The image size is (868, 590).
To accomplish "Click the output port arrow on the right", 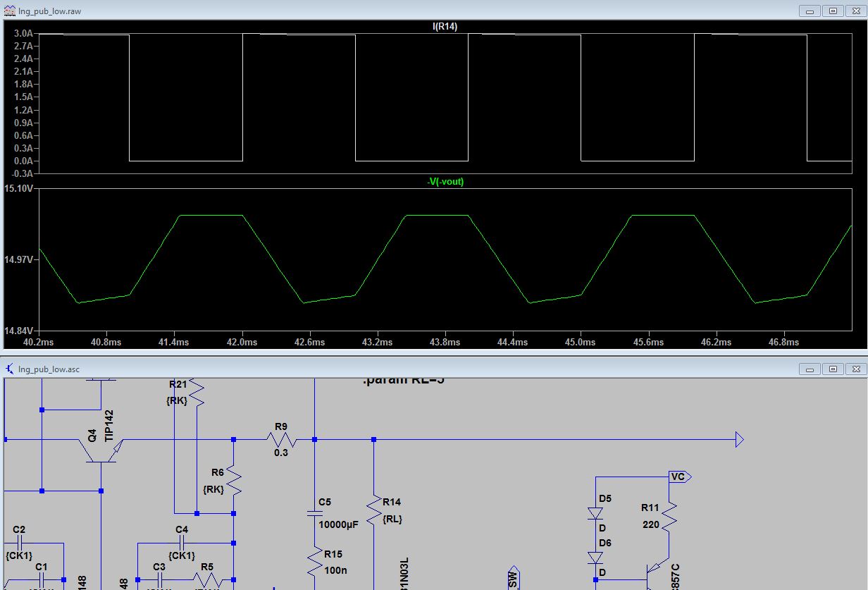I will coord(739,440).
